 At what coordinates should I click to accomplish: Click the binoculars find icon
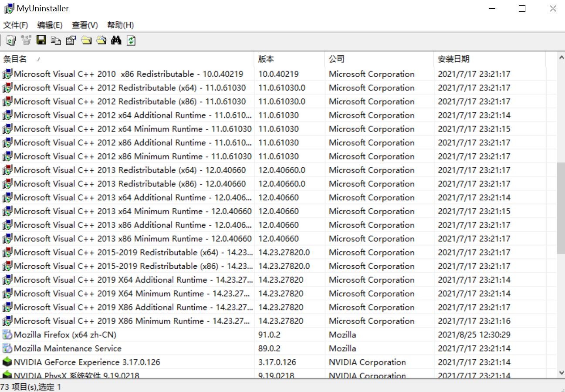pos(116,41)
